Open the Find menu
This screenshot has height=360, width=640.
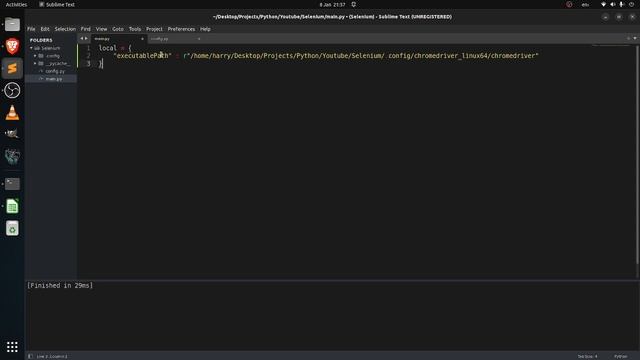coord(86,29)
